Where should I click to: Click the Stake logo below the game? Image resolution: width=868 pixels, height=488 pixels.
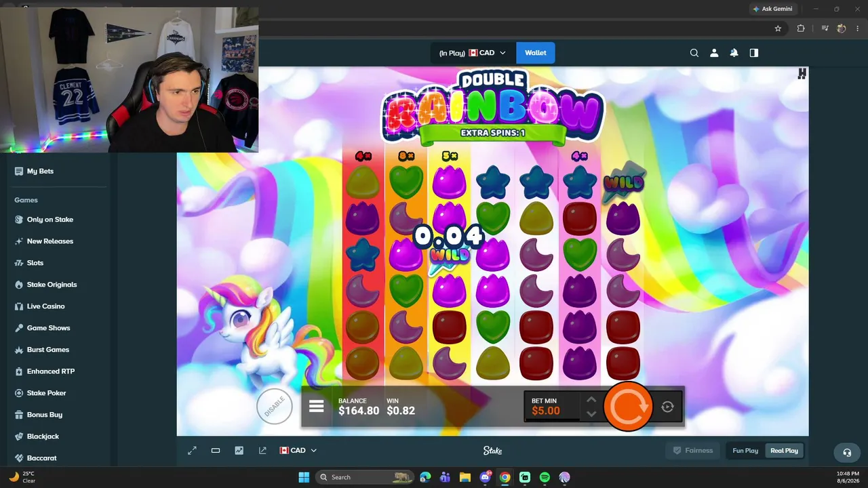coord(492,450)
